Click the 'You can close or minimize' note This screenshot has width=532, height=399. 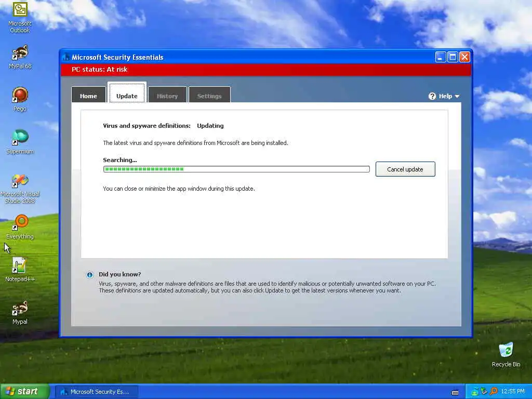[179, 189]
